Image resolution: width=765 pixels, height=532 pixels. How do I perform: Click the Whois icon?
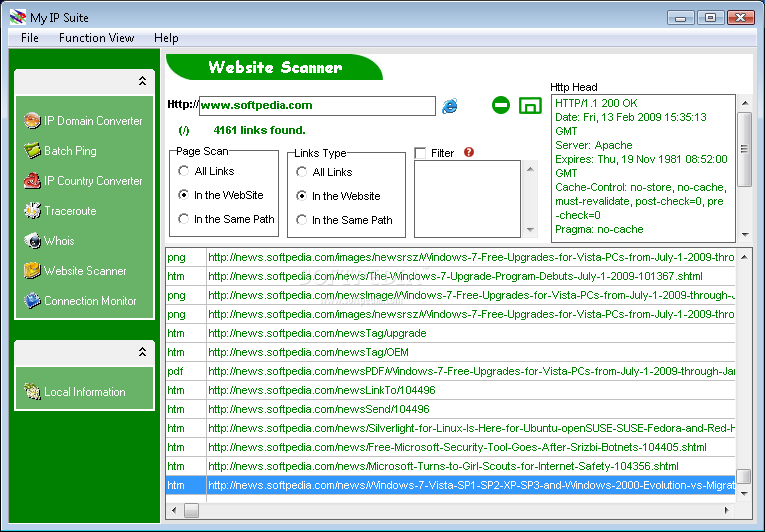click(x=32, y=241)
